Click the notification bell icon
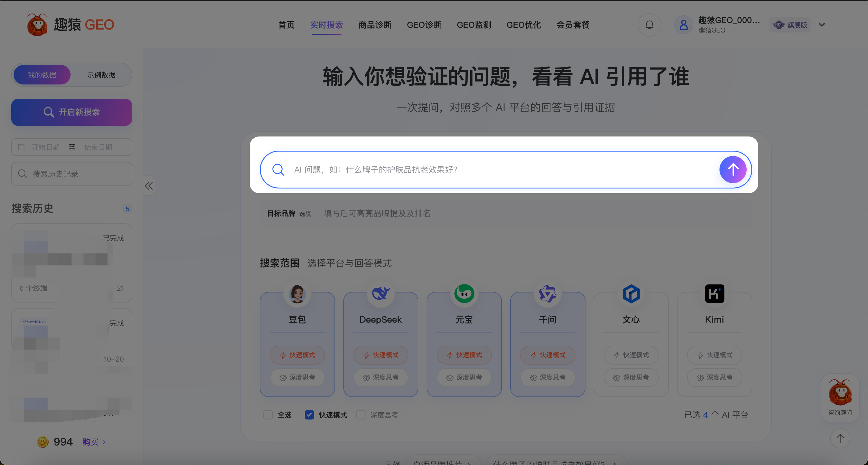Screen dimensions: 868x465 (649, 25)
